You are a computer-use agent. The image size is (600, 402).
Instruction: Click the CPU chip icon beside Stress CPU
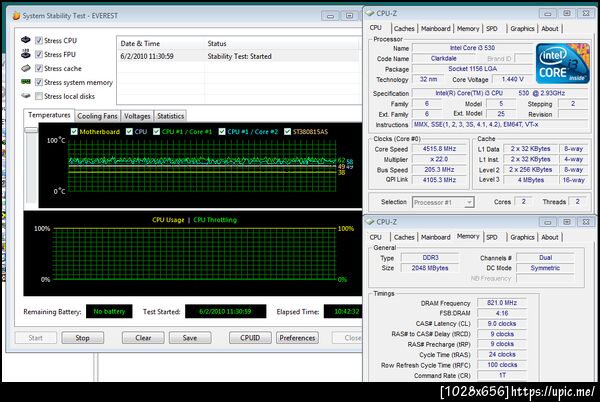[26, 40]
